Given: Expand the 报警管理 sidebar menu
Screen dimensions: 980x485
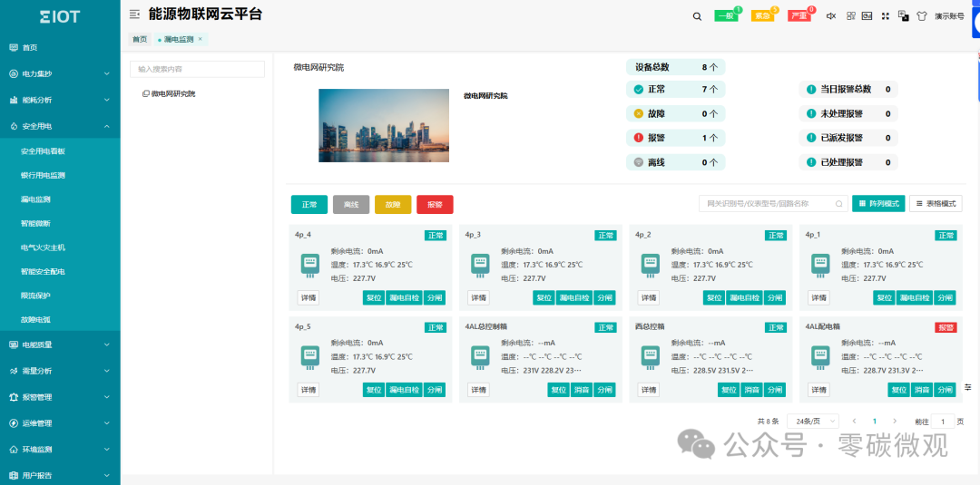Looking at the screenshot, I should [x=60, y=397].
